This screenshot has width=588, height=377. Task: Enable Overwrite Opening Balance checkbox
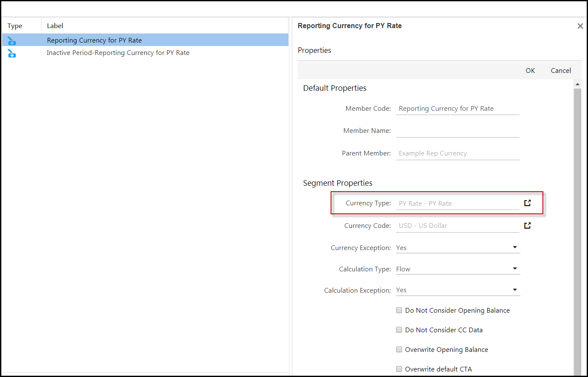[x=399, y=349]
